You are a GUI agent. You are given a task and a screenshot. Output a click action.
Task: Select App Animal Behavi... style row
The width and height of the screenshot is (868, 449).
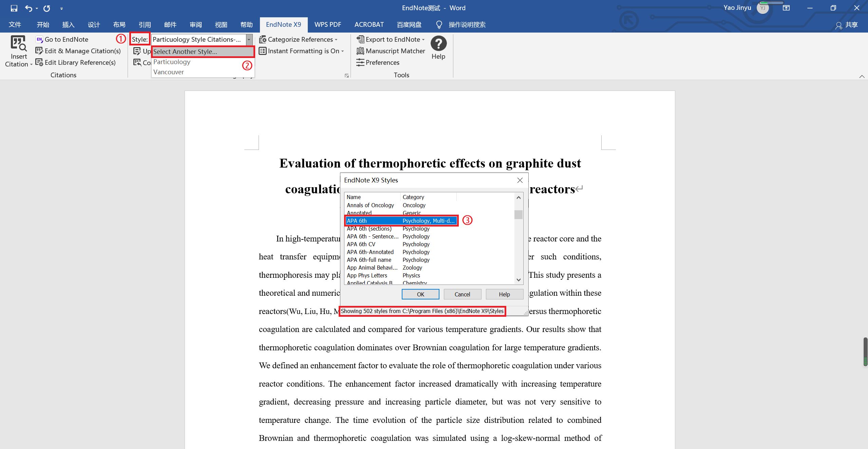click(401, 268)
